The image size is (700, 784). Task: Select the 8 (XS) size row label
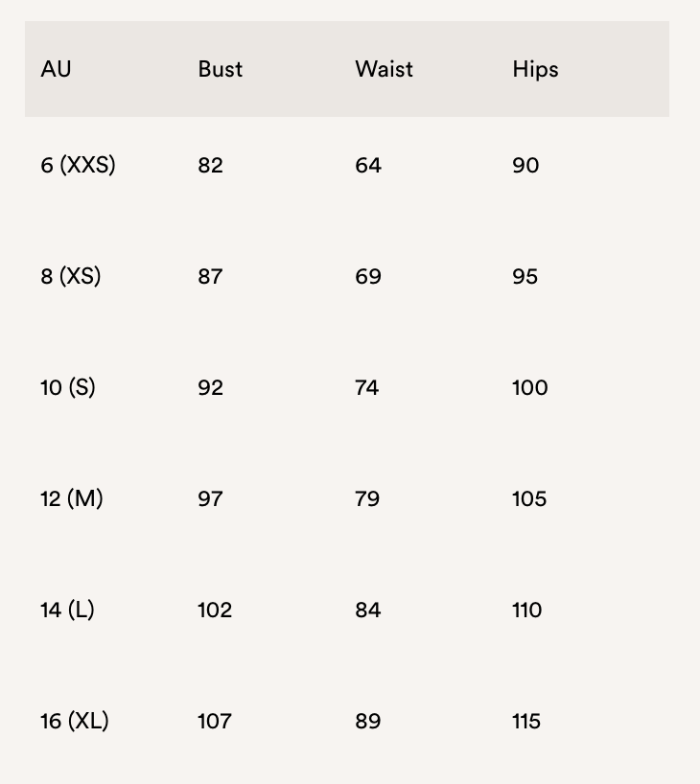(x=70, y=276)
